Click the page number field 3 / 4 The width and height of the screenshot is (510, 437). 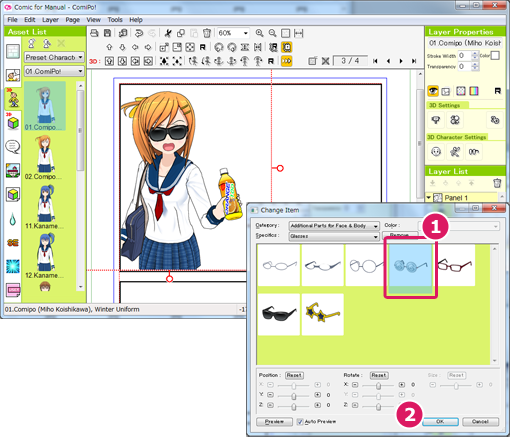click(350, 61)
